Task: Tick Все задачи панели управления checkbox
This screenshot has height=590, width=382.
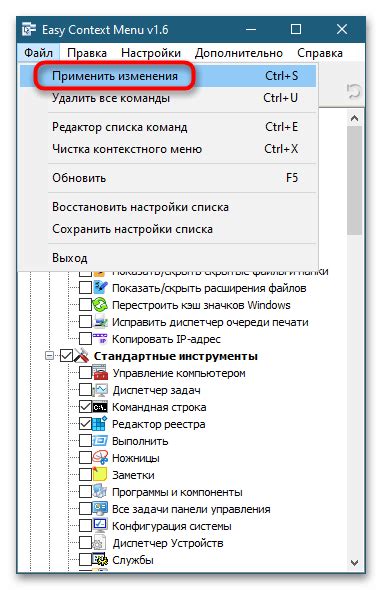Action: [x=85, y=509]
